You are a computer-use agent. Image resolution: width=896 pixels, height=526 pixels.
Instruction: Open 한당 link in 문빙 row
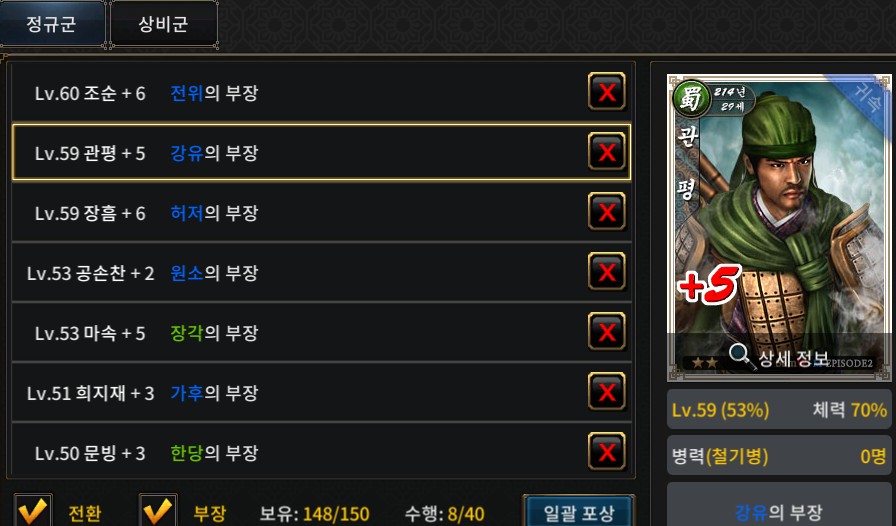(x=187, y=453)
